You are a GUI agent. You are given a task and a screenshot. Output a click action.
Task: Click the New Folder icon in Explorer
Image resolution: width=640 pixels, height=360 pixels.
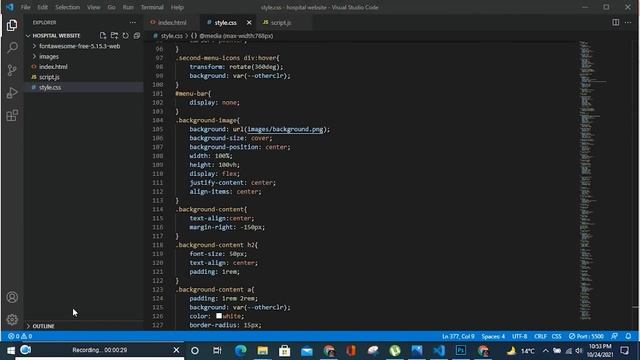[114, 36]
